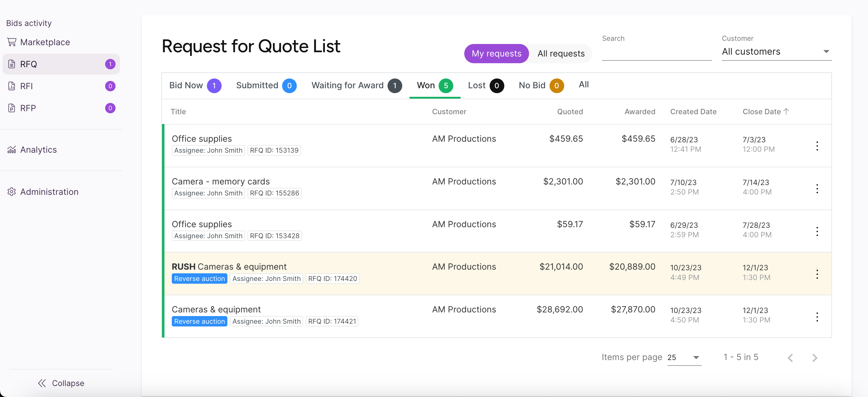
Task: Open Office supplies closing 7/28/23
Action: (201, 224)
